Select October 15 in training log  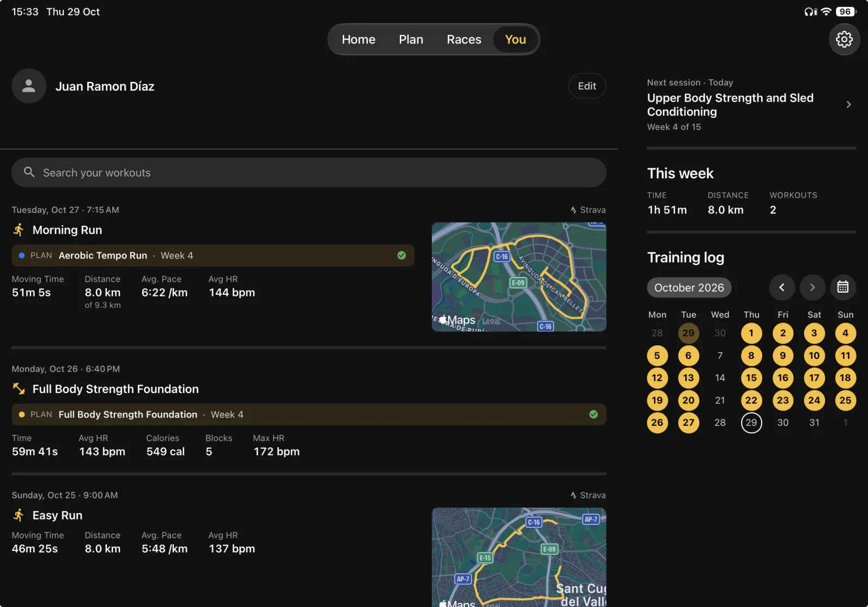(x=751, y=378)
